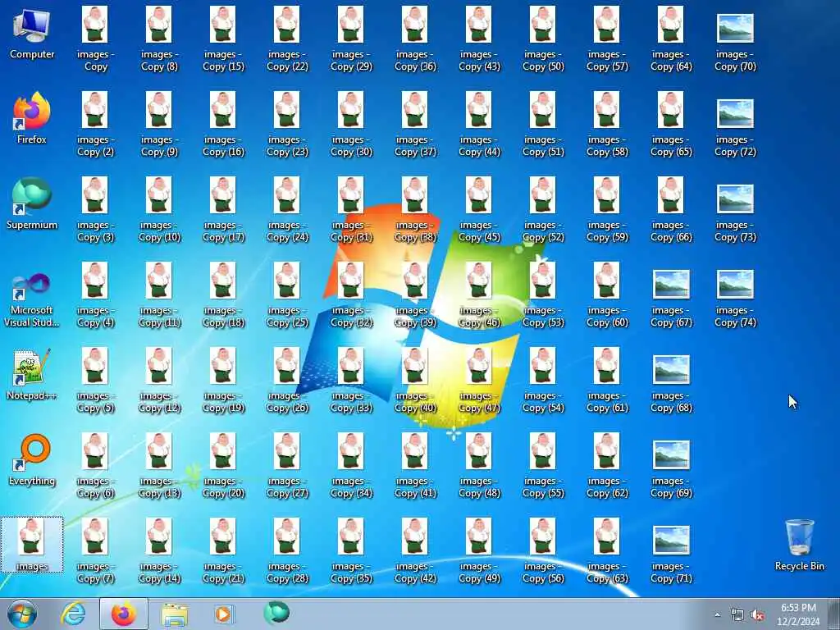Viewport: 840px width, 630px height.
Task: Select the Notepad++ desktop shortcut
Action: click(32, 375)
